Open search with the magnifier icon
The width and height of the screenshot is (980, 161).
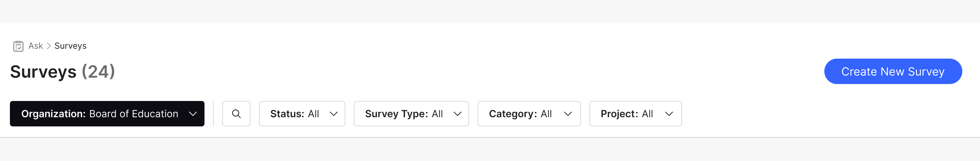point(236,114)
